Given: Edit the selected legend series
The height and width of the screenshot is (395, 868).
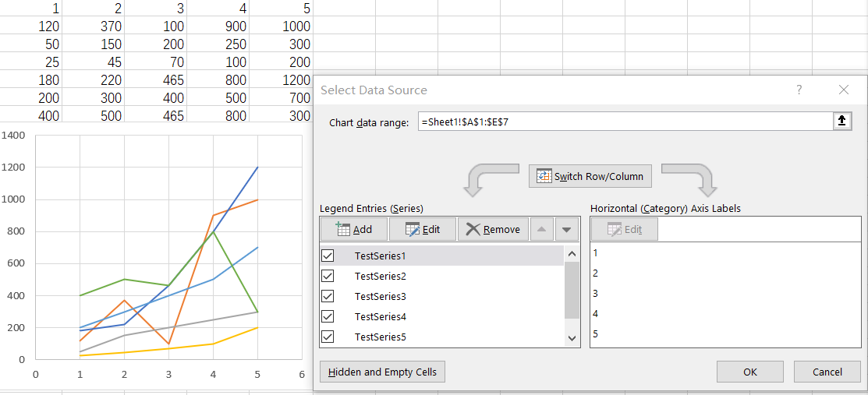Looking at the screenshot, I should 422,229.
